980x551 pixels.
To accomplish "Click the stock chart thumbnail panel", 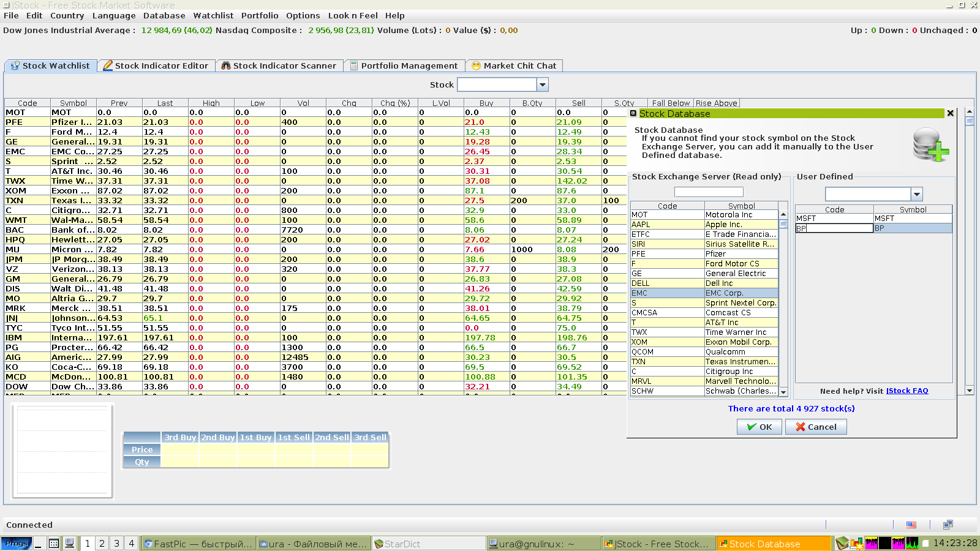I will [x=62, y=452].
